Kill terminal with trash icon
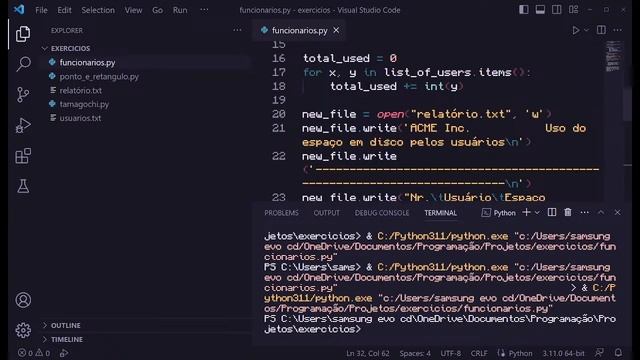The width and height of the screenshot is (640, 360). (568, 212)
